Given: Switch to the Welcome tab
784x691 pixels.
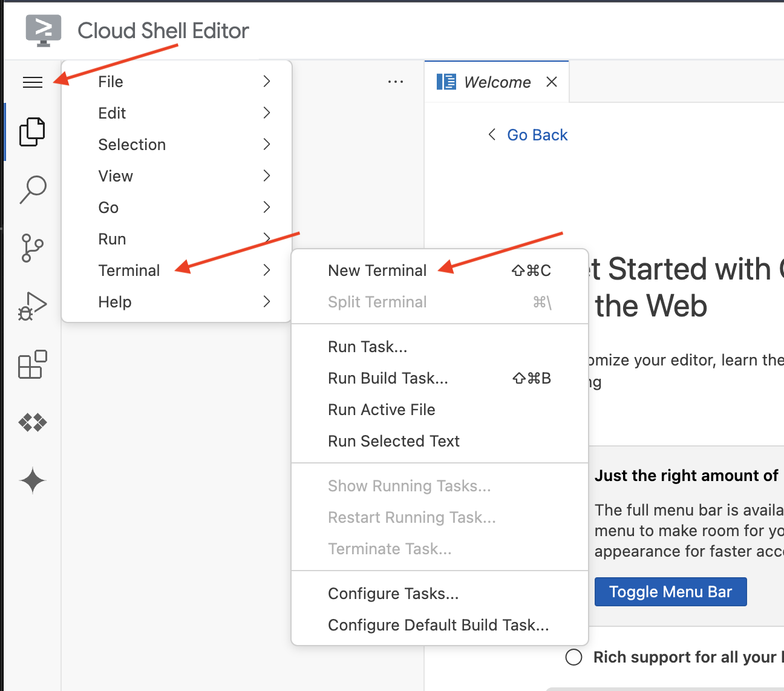Looking at the screenshot, I should click(x=497, y=82).
